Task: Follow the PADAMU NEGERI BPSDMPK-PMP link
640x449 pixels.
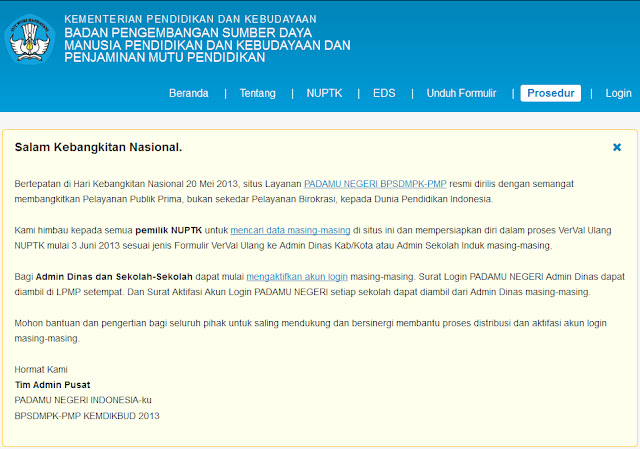Action: coord(375,184)
